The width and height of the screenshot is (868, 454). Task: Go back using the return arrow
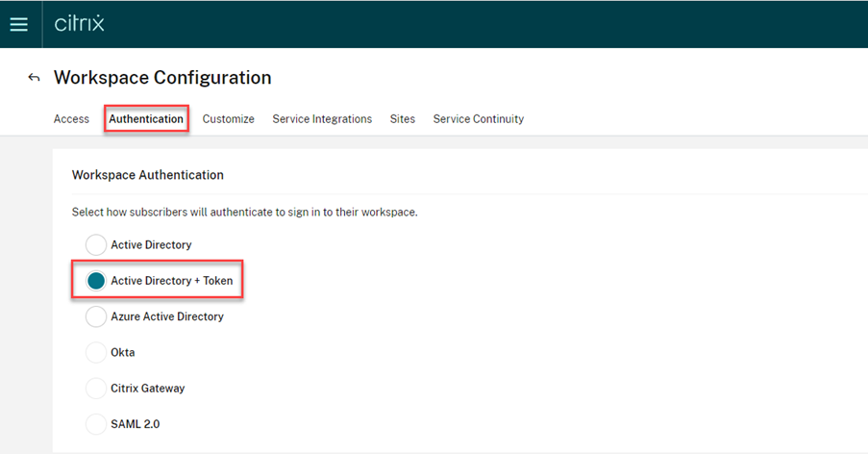(34, 78)
